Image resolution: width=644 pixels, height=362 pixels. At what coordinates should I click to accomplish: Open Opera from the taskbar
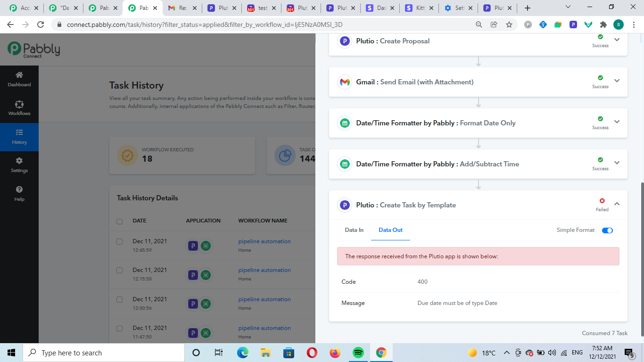pyautogui.click(x=312, y=353)
